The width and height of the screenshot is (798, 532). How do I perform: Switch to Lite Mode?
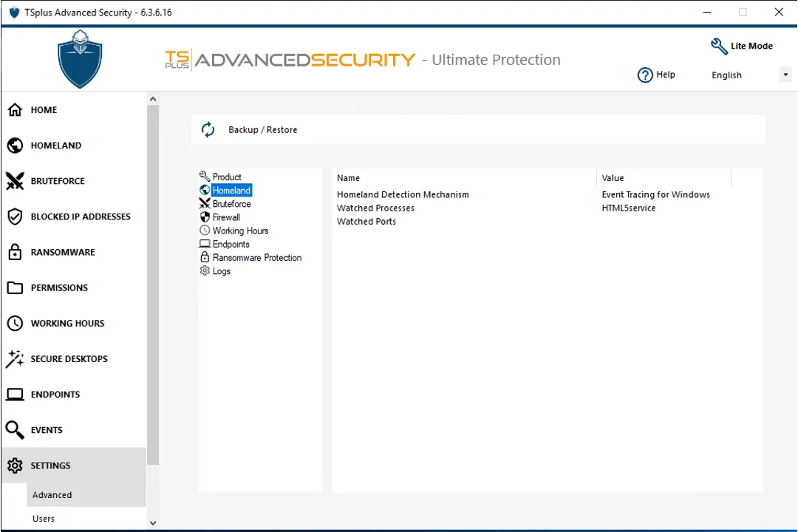pos(742,46)
